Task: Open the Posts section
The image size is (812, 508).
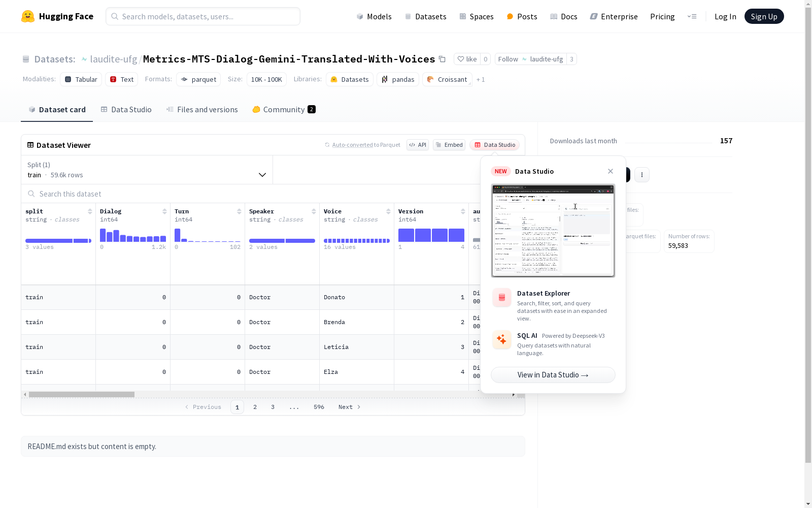Action: pyautogui.click(x=522, y=16)
